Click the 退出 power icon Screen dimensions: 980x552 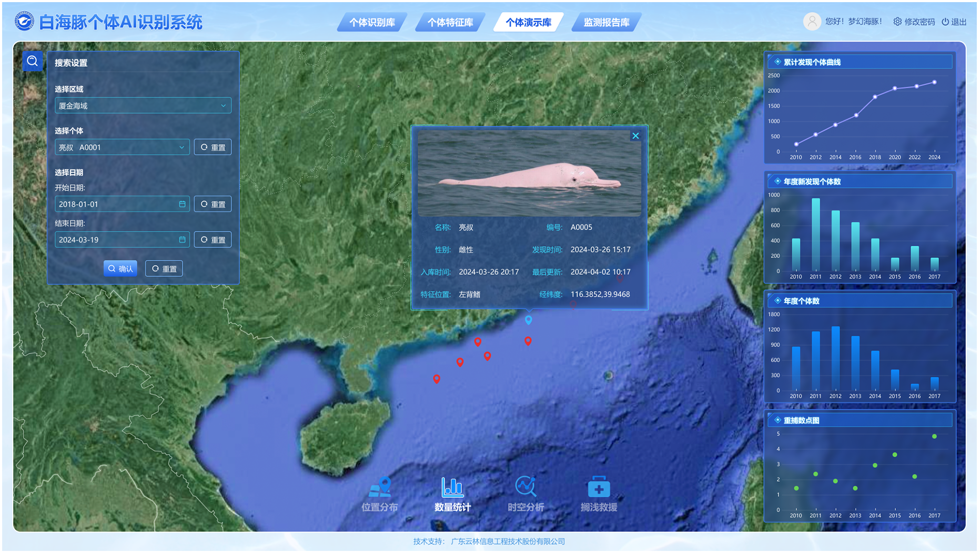(945, 22)
